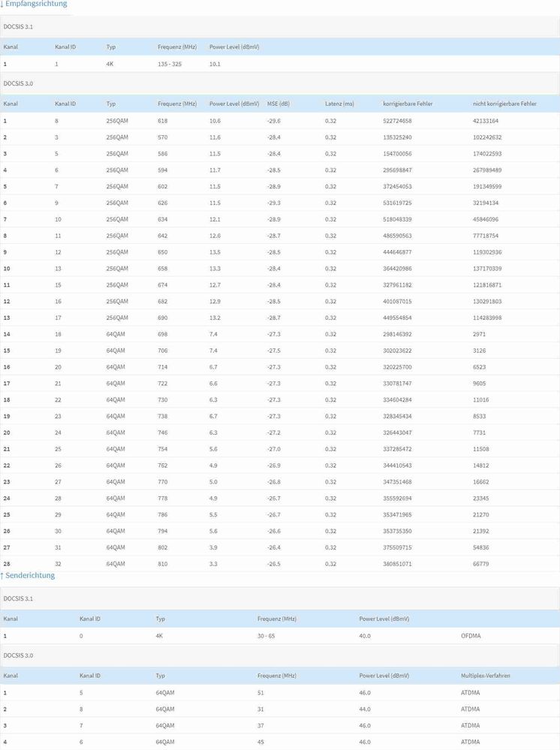Viewport: 560px width, 750px height.
Task: Click upstream frequency 37 cell
Action: (x=260, y=726)
